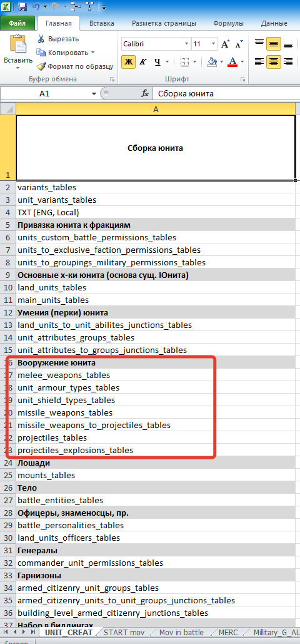Toggle the middle vertical alignment icon

pos(274,44)
